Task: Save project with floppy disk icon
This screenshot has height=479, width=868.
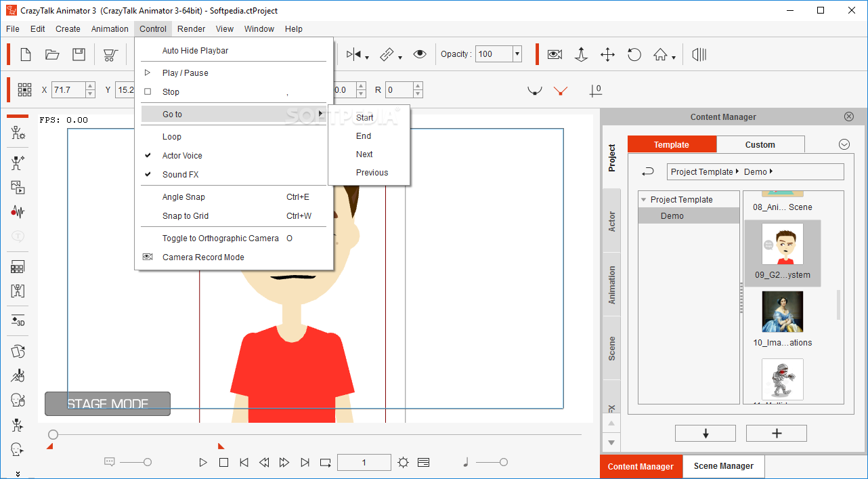Action: 79,54
